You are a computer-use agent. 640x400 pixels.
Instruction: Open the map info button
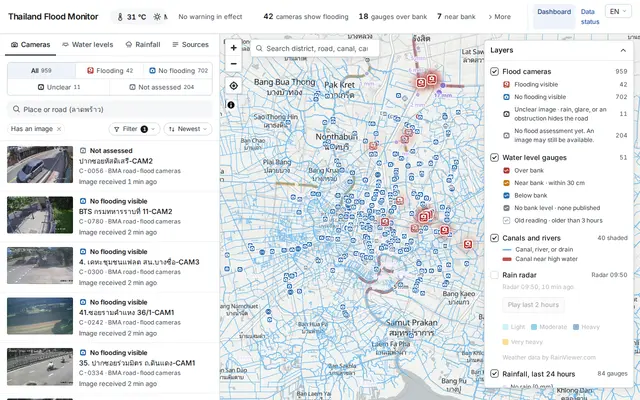[231, 105]
